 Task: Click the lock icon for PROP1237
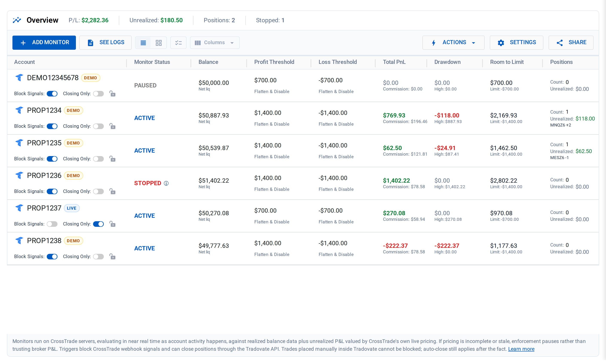112,224
